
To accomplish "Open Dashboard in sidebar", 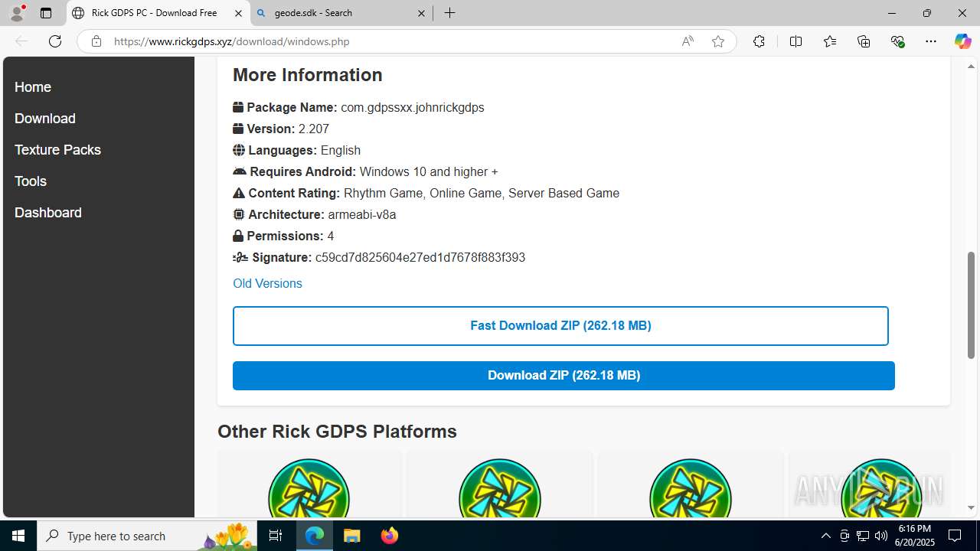I will (x=48, y=213).
